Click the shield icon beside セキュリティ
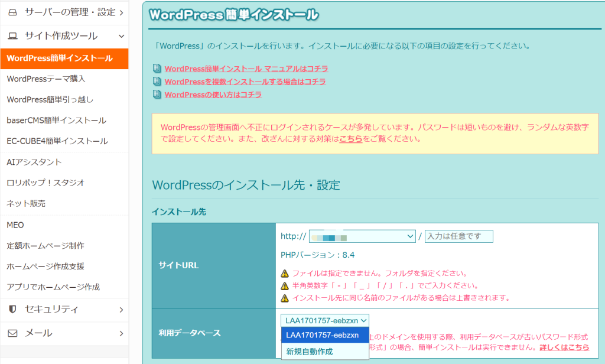This screenshot has width=605, height=364. 12,309
